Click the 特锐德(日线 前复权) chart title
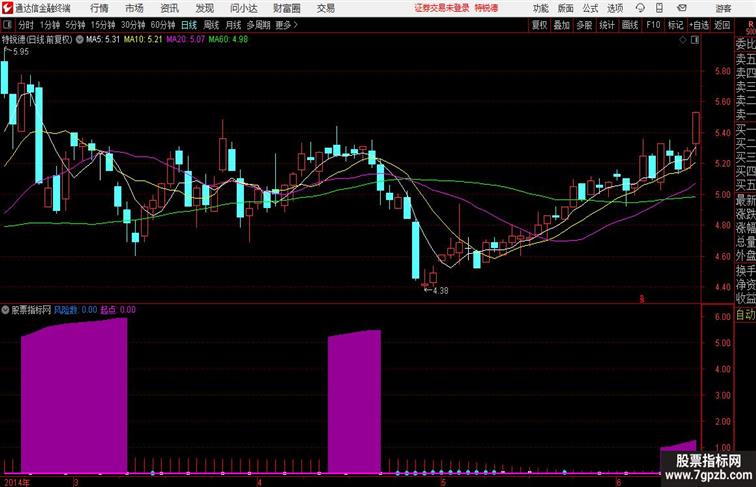Screen dimensions: 756x487 [37, 40]
